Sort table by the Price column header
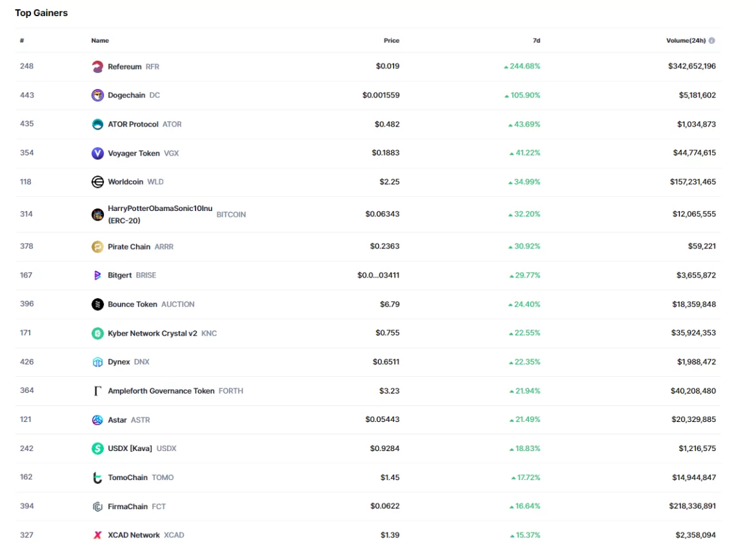Image resolution: width=756 pixels, height=542 pixels. (x=392, y=41)
